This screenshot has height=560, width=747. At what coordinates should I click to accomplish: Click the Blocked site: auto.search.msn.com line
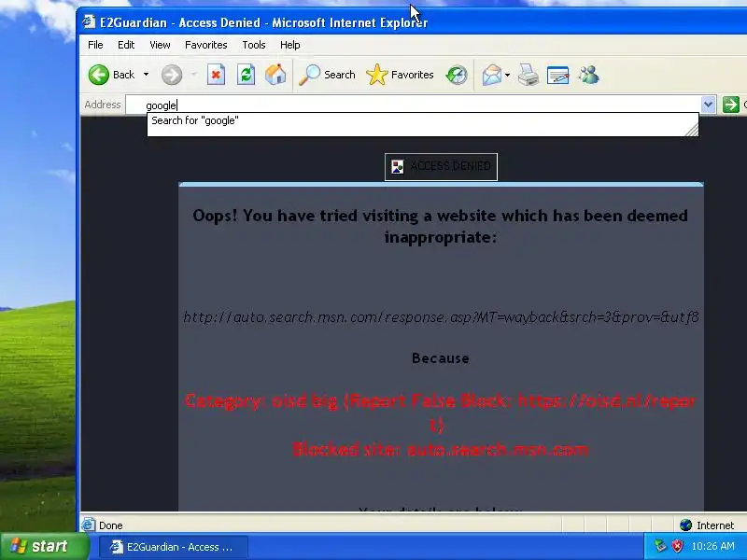(x=440, y=450)
